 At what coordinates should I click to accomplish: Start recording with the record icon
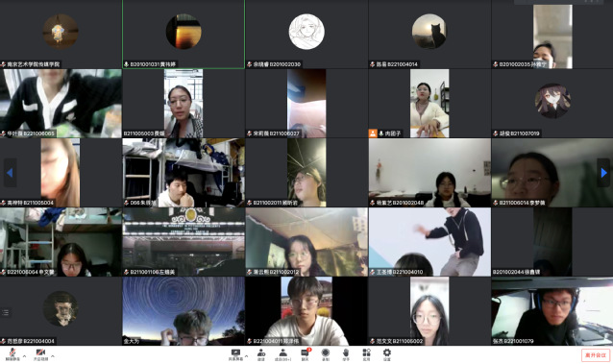coord(326,354)
